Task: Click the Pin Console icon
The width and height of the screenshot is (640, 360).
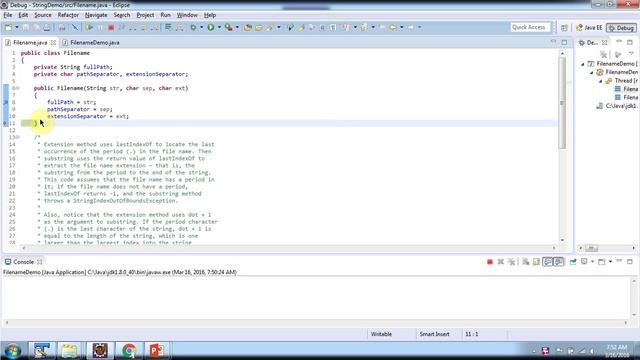Action: click(x=573, y=262)
